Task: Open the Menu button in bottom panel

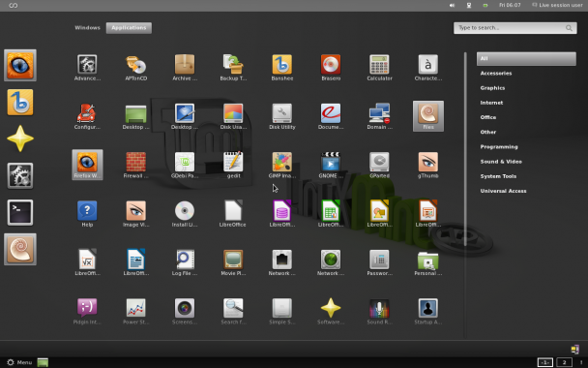Action: (20, 362)
